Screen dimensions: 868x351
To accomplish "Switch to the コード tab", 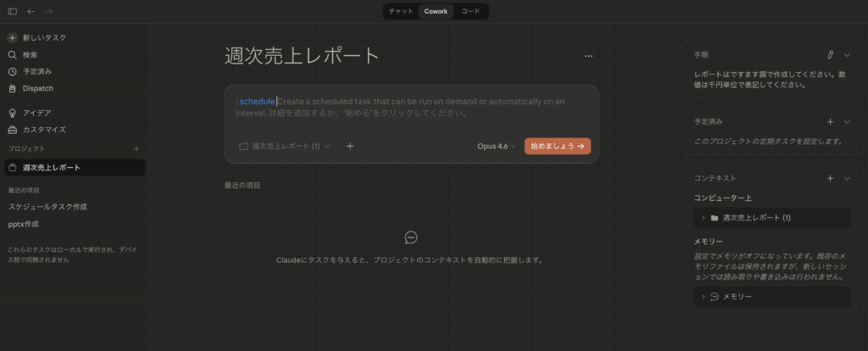I will (470, 11).
